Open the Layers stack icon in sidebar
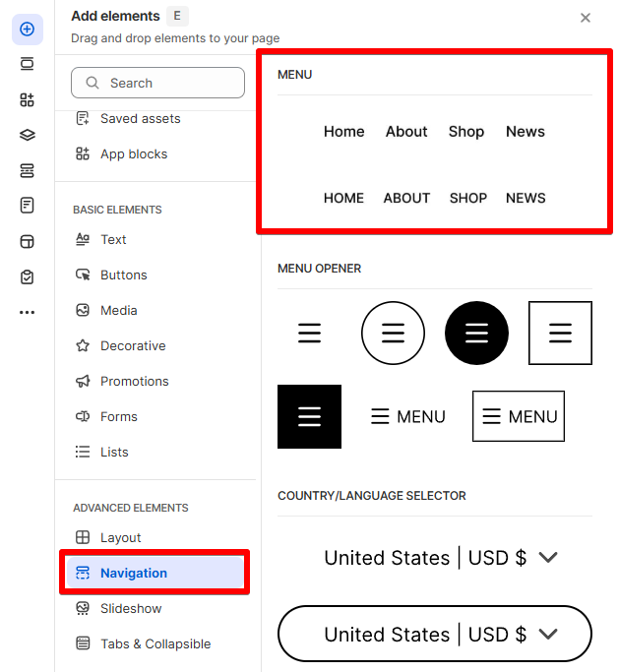 [27, 135]
